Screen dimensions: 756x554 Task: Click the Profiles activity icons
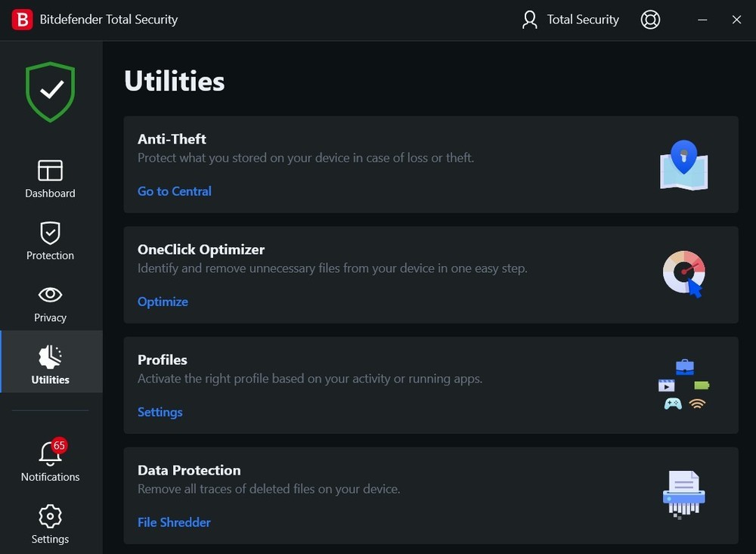click(x=683, y=384)
